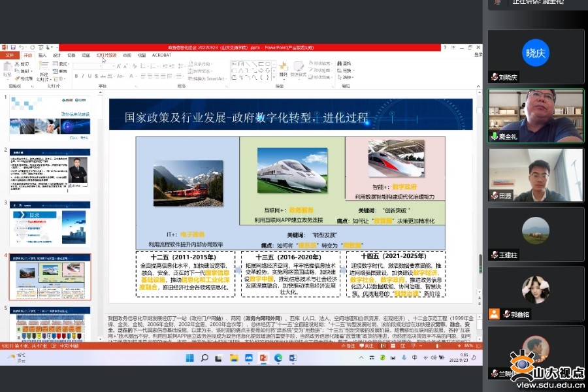Open Microsoft Edge from taskbar

click(x=278, y=358)
